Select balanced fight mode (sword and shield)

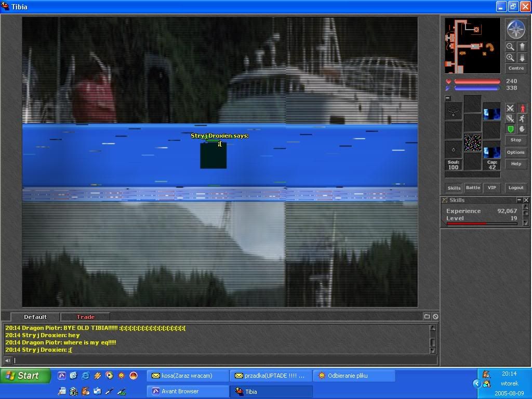tap(510, 119)
